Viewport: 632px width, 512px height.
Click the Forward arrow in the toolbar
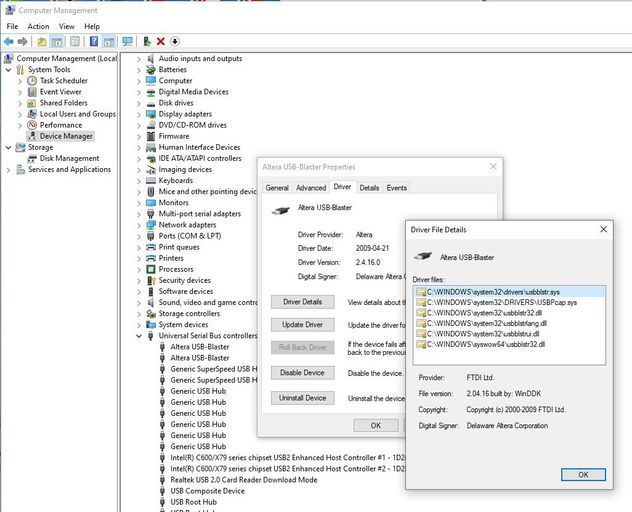click(x=23, y=42)
